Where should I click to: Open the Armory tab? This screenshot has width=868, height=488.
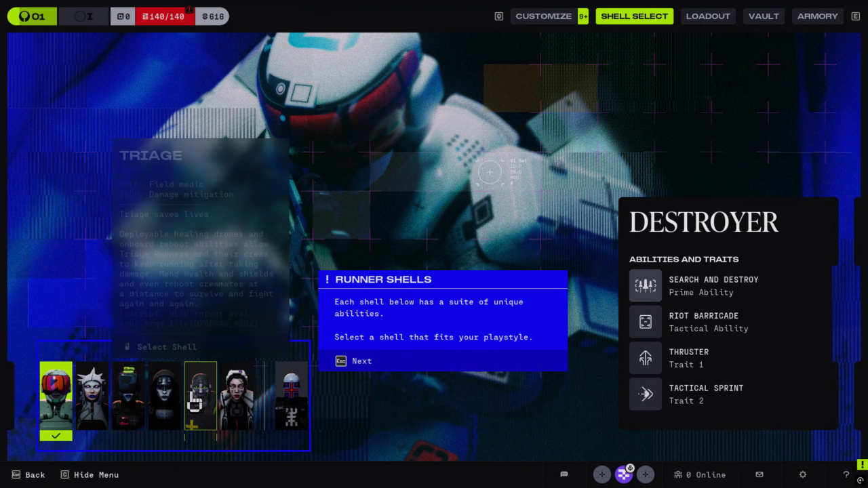tap(817, 16)
